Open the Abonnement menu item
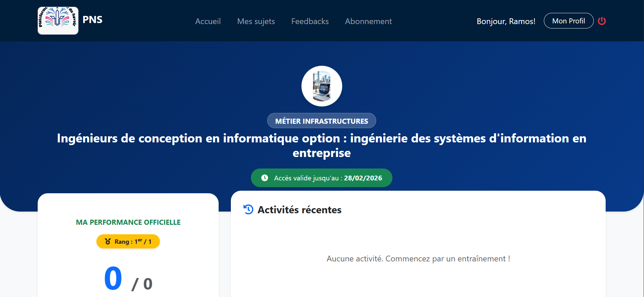The height and width of the screenshot is (297, 644). pyautogui.click(x=368, y=21)
